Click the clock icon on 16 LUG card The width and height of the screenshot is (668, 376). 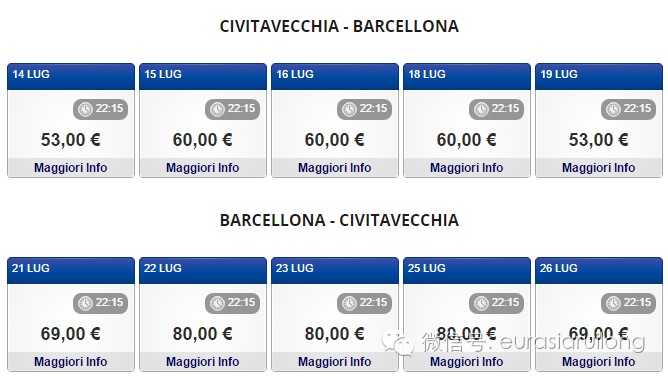pyautogui.click(x=349, y=109)
